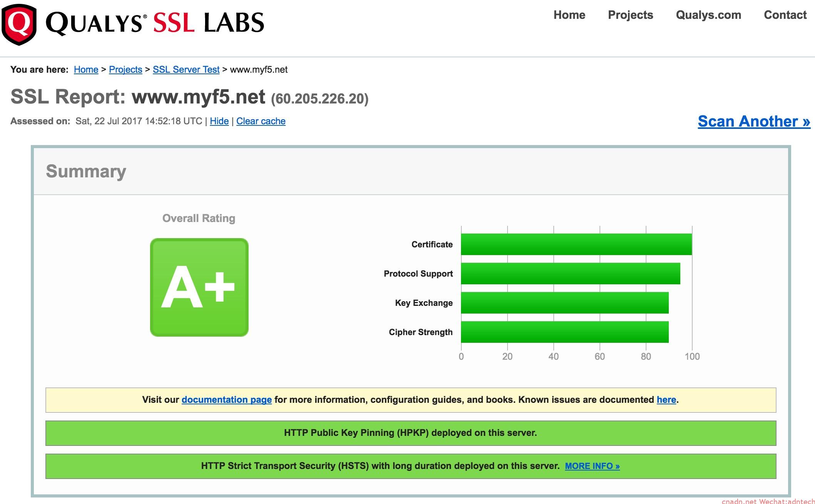Select the assessment timestamp 'Sat, 22 Jul 2017 14:52:18 UTC'
This screenshot has height=504, width=815.
point(139,121)
